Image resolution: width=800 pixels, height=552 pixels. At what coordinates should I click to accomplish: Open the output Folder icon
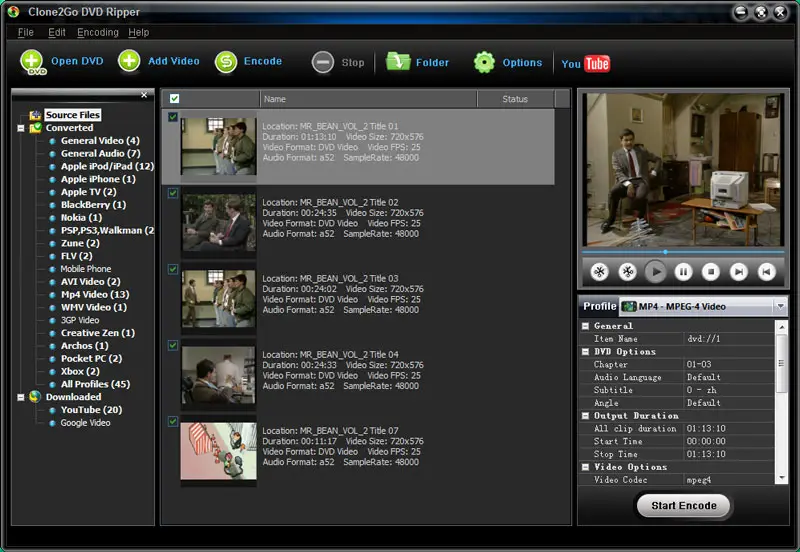pos(398,62)
